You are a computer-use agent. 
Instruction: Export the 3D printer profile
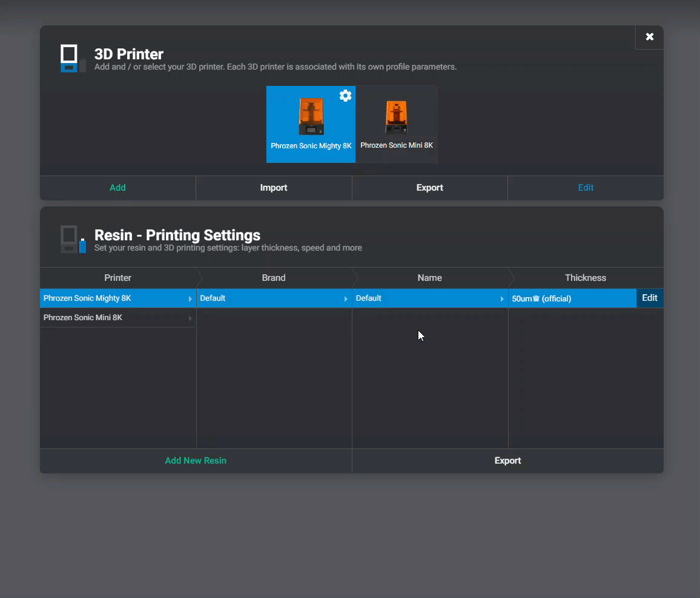(429, 188)
